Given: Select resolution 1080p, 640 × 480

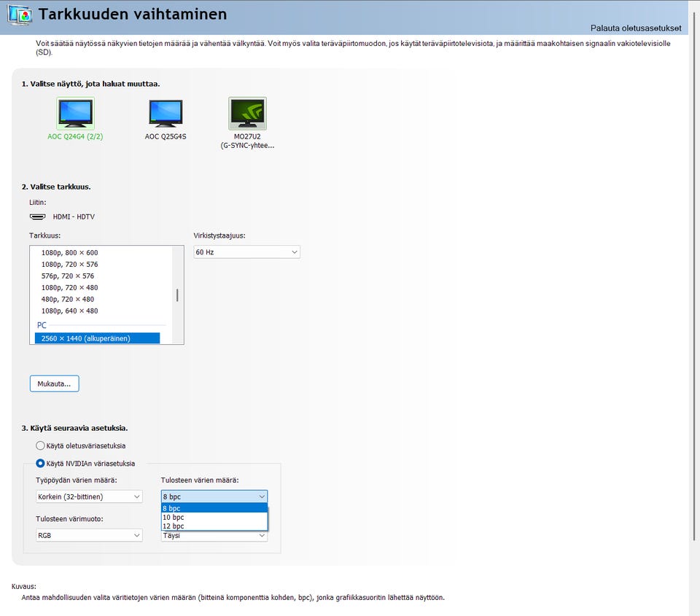Looking at the screenshot, I should [70, 311].
